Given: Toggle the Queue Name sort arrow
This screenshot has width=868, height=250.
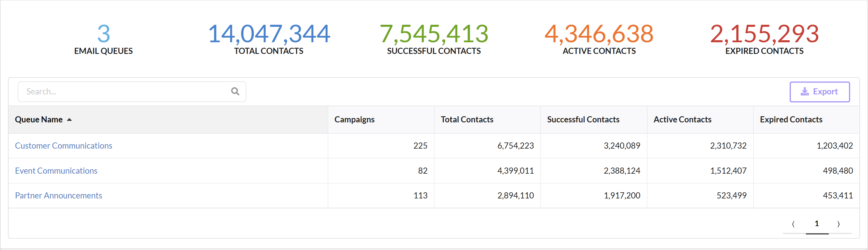Looking at the screenshot, I should (x=69, y=119).
